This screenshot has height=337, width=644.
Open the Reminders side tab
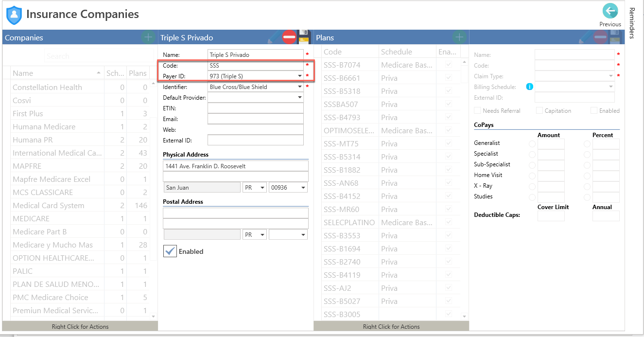point(632,23)
